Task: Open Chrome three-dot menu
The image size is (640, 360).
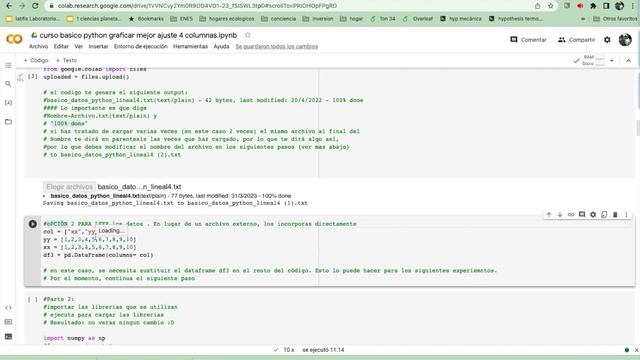Action: click(633, 6)
